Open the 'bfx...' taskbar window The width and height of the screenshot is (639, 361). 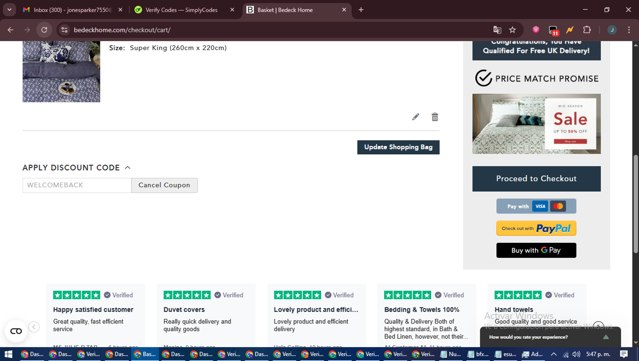478,354
